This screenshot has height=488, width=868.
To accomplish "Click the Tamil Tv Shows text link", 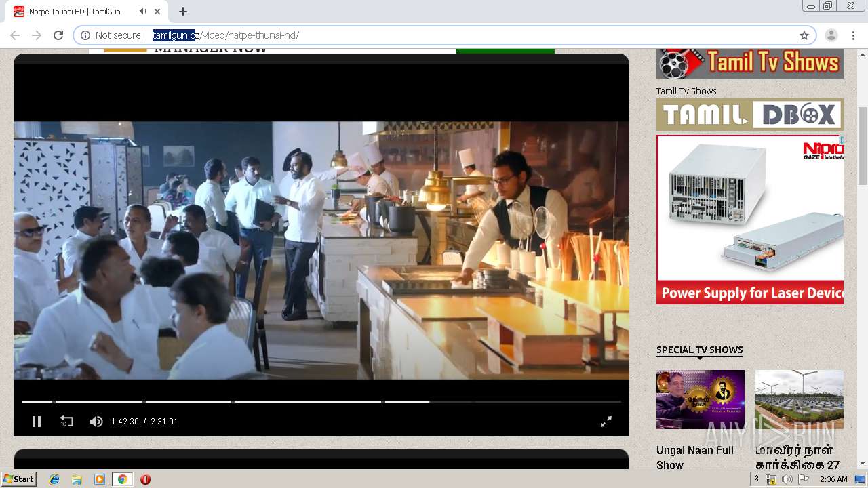I will pos(686,91).
